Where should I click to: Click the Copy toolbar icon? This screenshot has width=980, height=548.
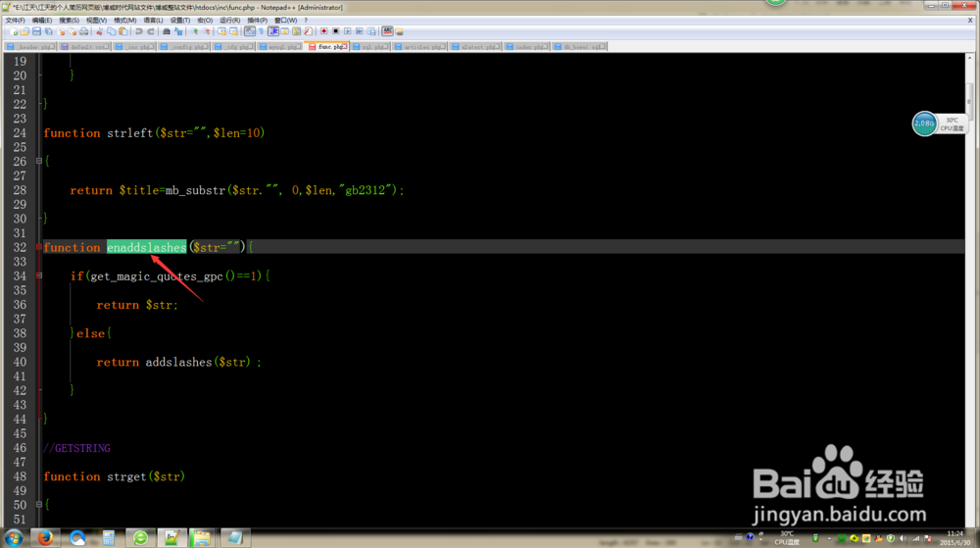[x=112, y=31]
